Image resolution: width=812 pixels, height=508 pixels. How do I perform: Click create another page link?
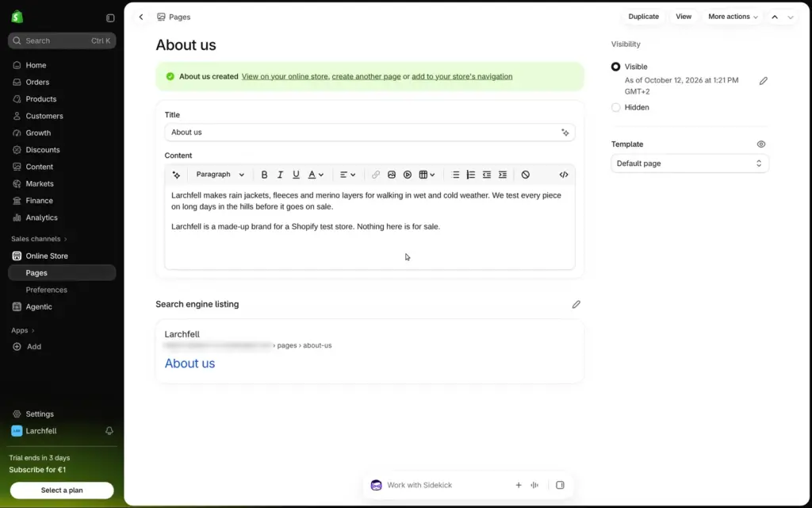366,77
